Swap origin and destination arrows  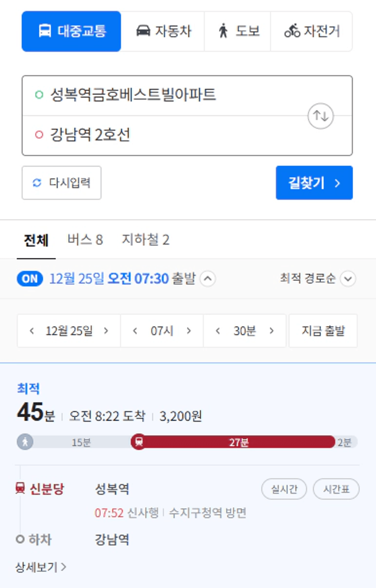[321, 116]
